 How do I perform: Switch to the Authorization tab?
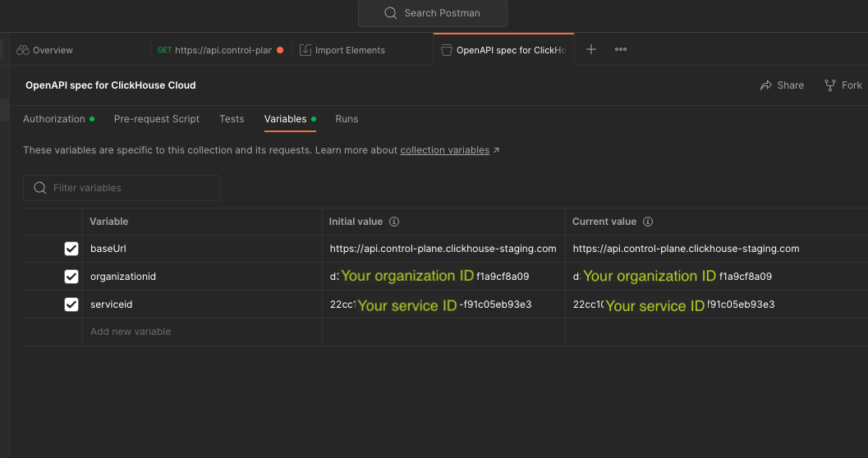click(54, 119)
